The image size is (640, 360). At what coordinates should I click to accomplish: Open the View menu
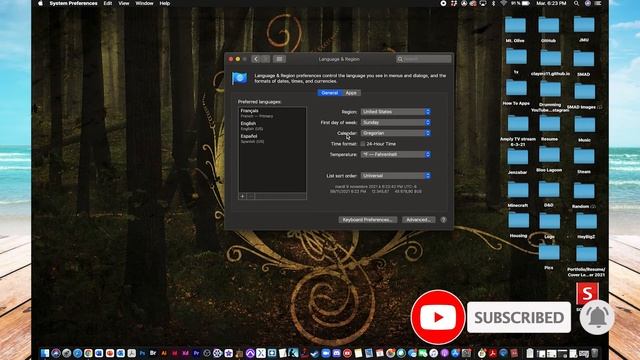coord(124,3)
